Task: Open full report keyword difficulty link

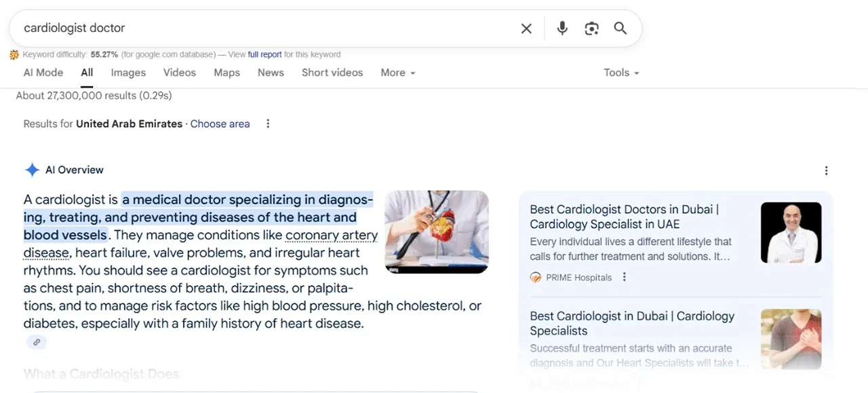Action: 264,54
